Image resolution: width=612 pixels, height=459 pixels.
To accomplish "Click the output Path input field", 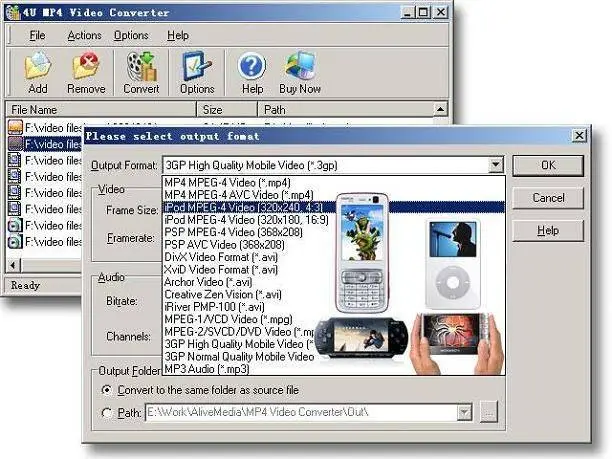I will tap(301, 412).
